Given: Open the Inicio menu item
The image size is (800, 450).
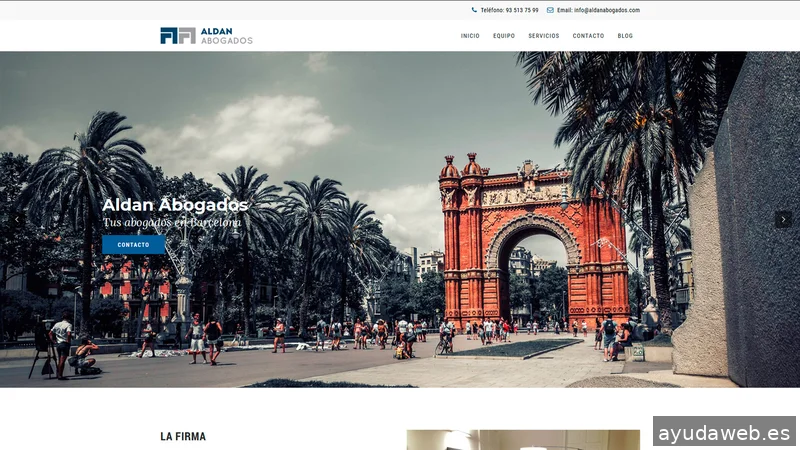Looking at the screenshot, I should pos(470,36).
